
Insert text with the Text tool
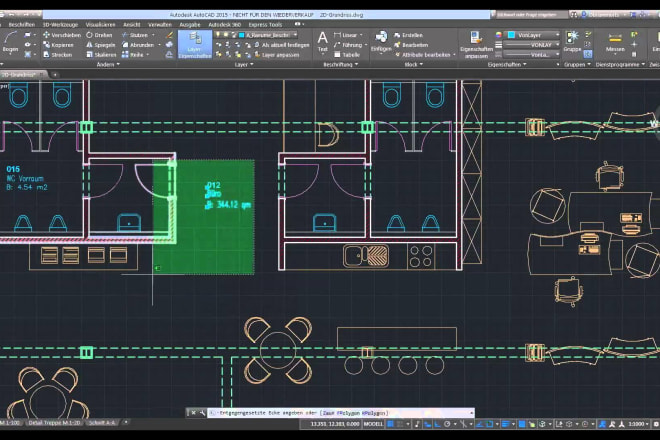(322, 42)
